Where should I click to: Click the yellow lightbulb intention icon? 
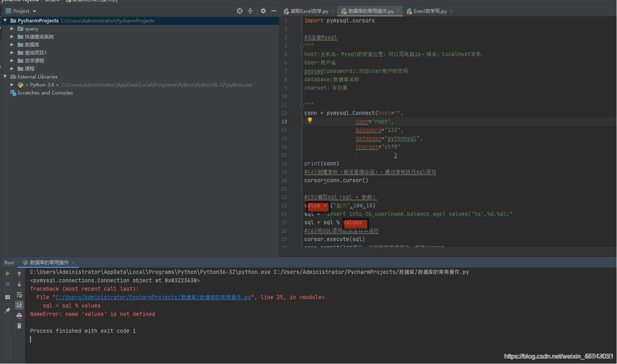[x=310, y=120]
